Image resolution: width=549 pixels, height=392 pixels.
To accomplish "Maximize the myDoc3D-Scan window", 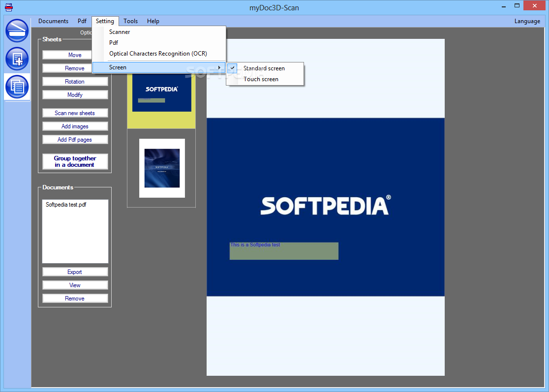I will click(x=517, y=6).
